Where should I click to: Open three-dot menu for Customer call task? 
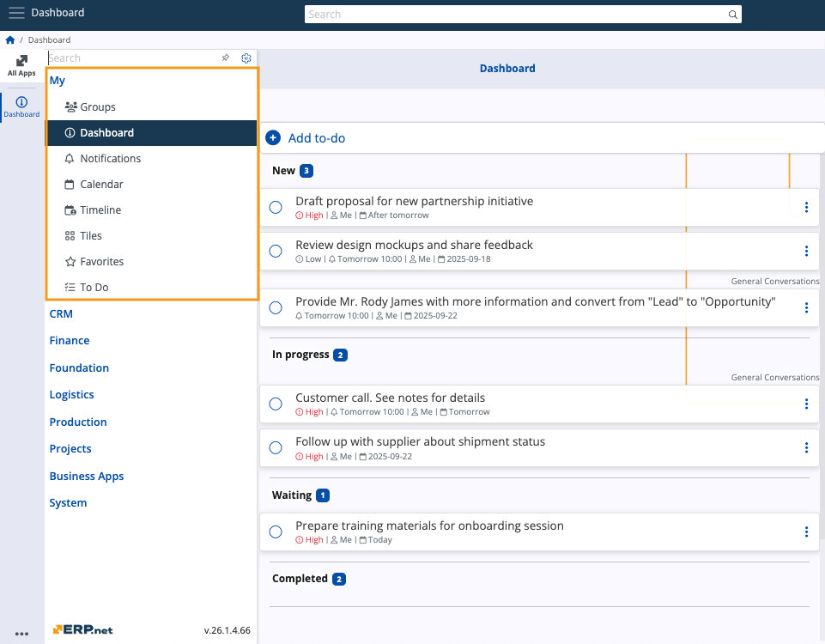pos(806,404)
